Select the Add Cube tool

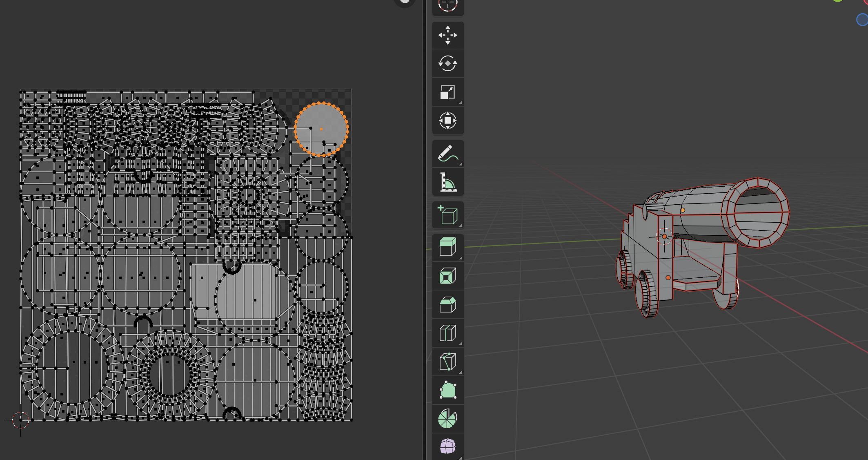coord(448,215)
